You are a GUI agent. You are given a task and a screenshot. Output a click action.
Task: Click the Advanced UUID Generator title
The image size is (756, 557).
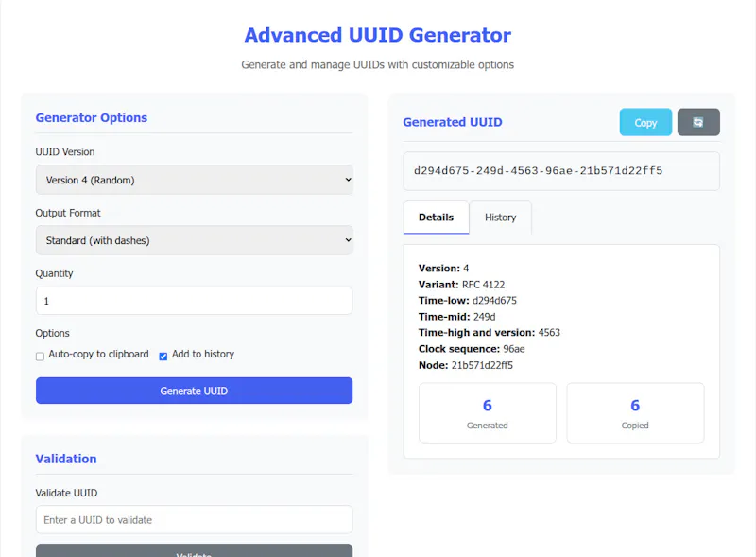[377, 35]
